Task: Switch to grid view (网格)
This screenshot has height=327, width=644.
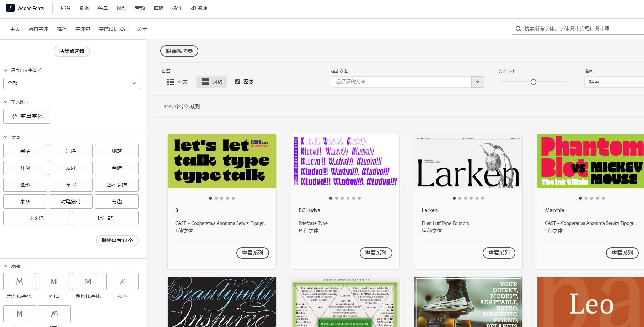Action: click(x=211, y=82)
